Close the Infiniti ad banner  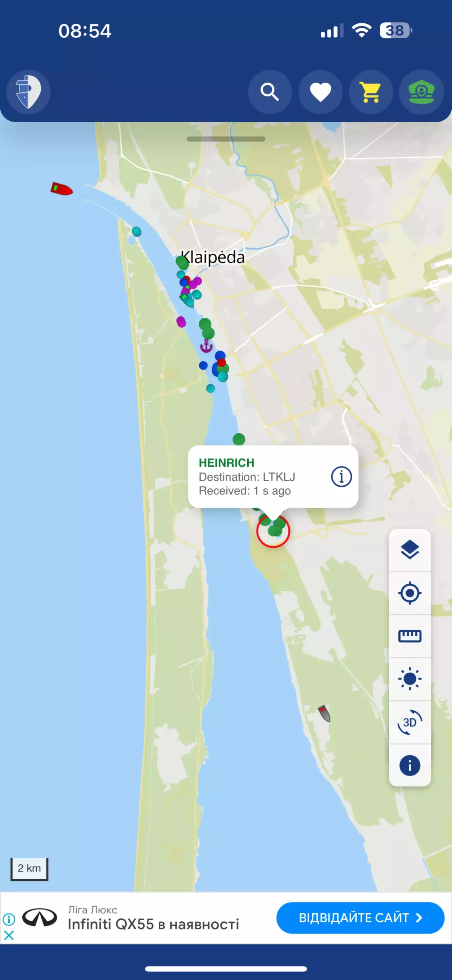pyautogui.click(x=9, y=935)
